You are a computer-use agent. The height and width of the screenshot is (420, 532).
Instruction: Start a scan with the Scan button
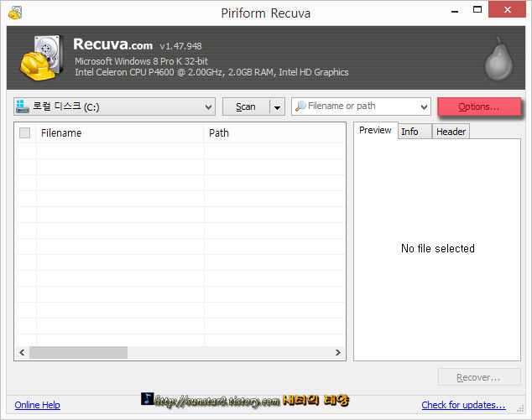(246, 106)
